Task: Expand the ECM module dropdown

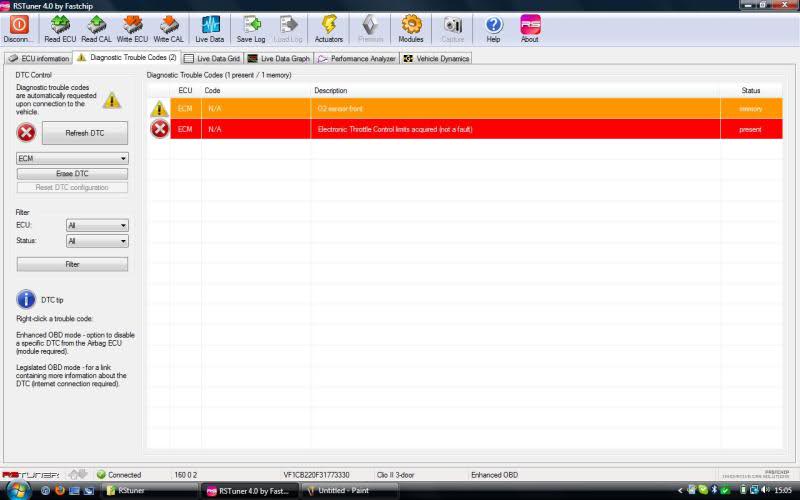Action: [x=123, y=158]
